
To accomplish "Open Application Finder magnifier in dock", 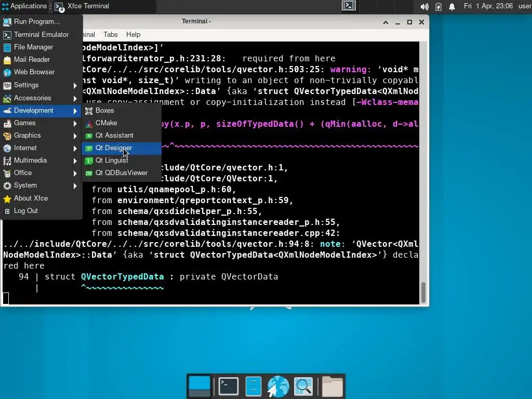I will pyautogui.click(x=303, y=386).
